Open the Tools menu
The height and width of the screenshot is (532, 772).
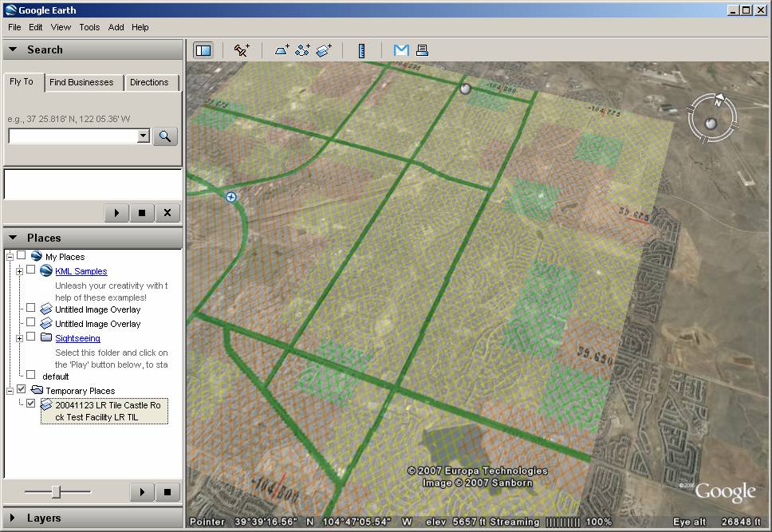89,27
